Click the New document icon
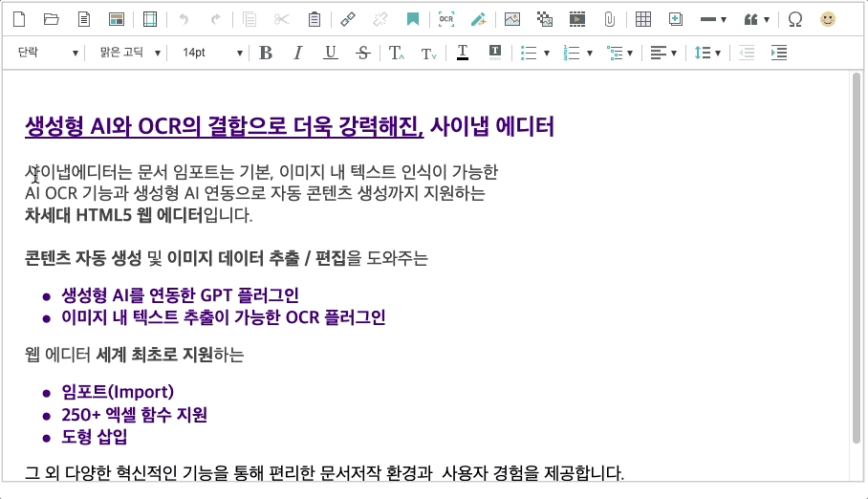Image resolution: width=868 pixels, height=499 pixels. (21, 18)
